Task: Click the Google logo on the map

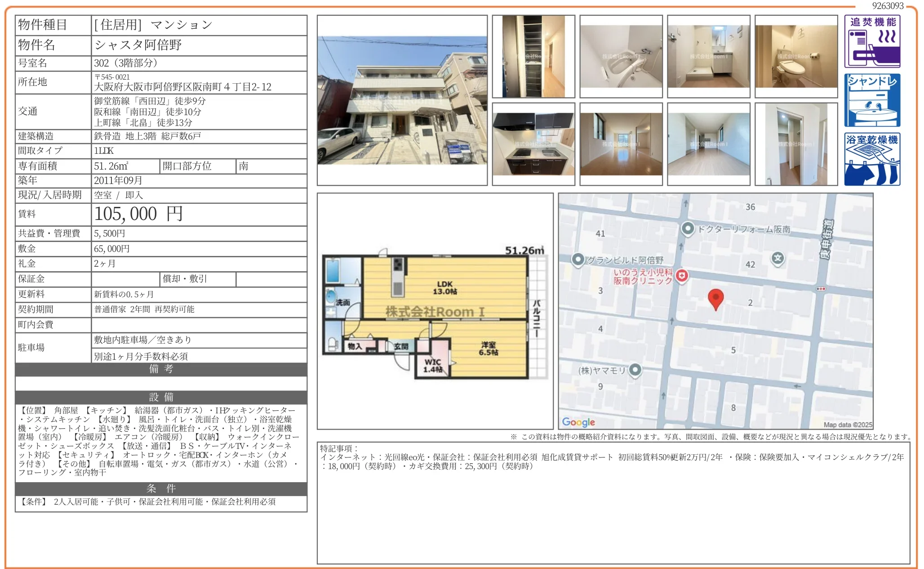Action: pyautogui.click(x=578, y=422)
